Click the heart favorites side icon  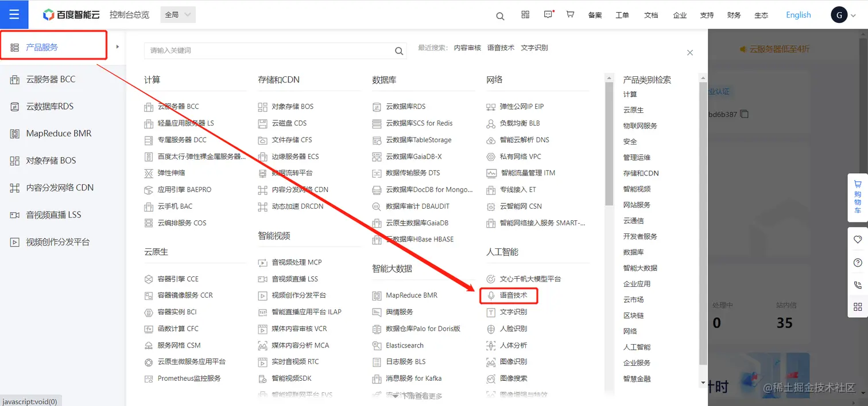858,239
